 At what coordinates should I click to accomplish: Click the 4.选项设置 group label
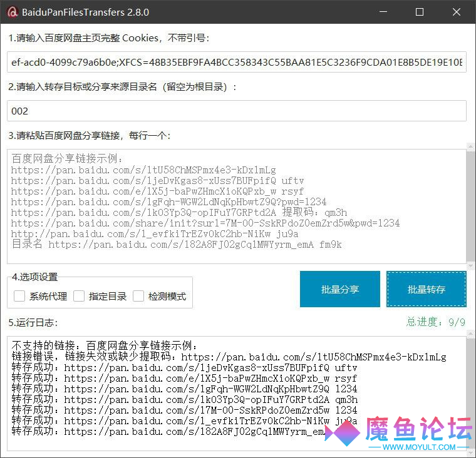34,277
